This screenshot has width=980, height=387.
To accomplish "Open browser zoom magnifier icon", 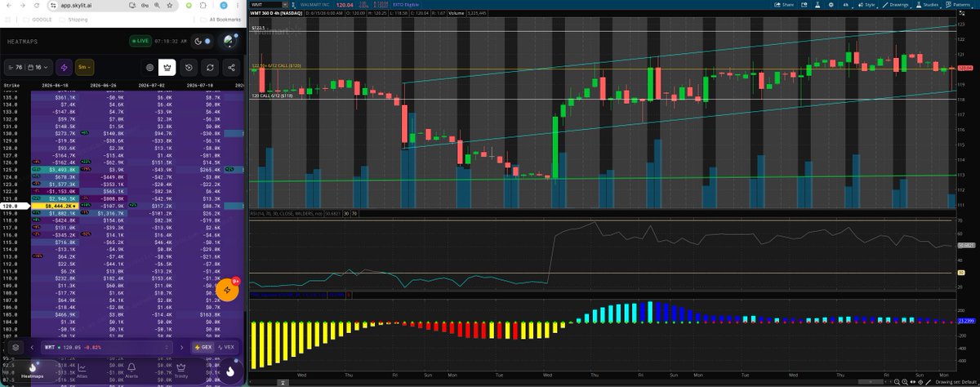I will click(157, 6).
